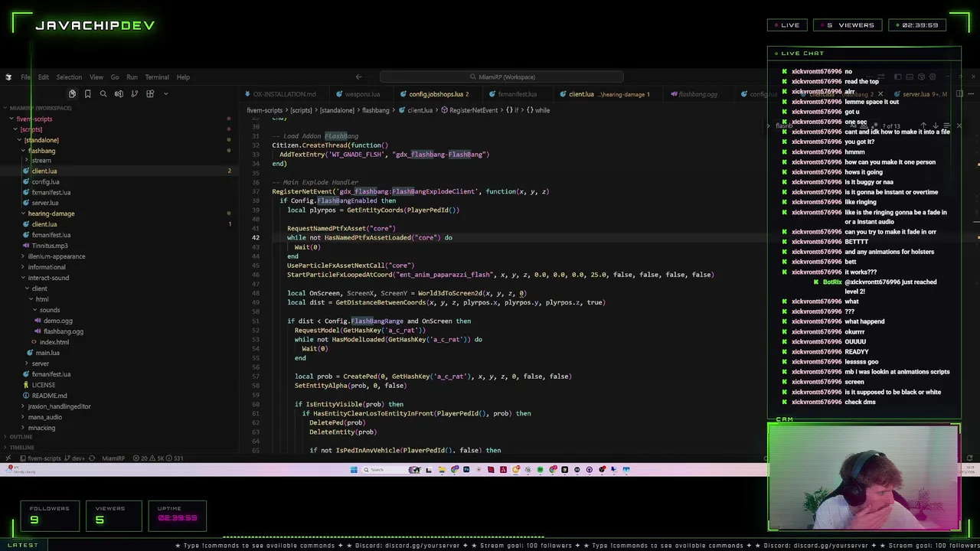Click the remote window icon in status bar
Viewport: 980px width, 551px height.
[x=9, y=458]
